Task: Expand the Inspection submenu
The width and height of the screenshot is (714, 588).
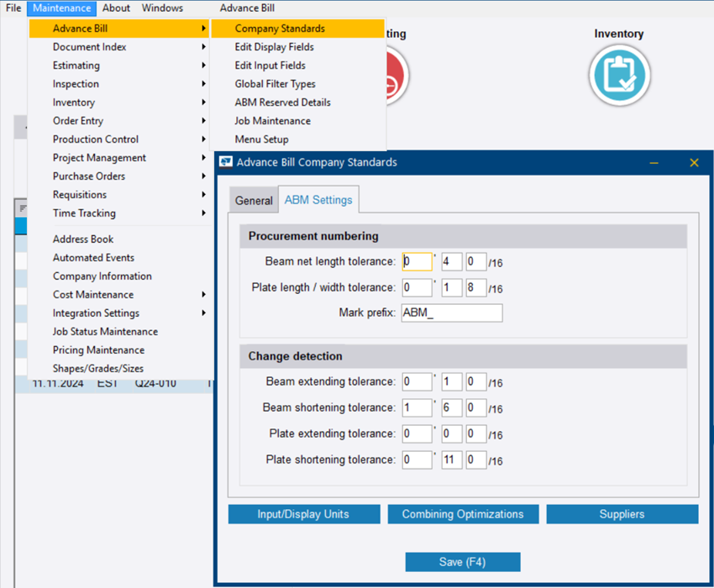Action: coord(203,84)
